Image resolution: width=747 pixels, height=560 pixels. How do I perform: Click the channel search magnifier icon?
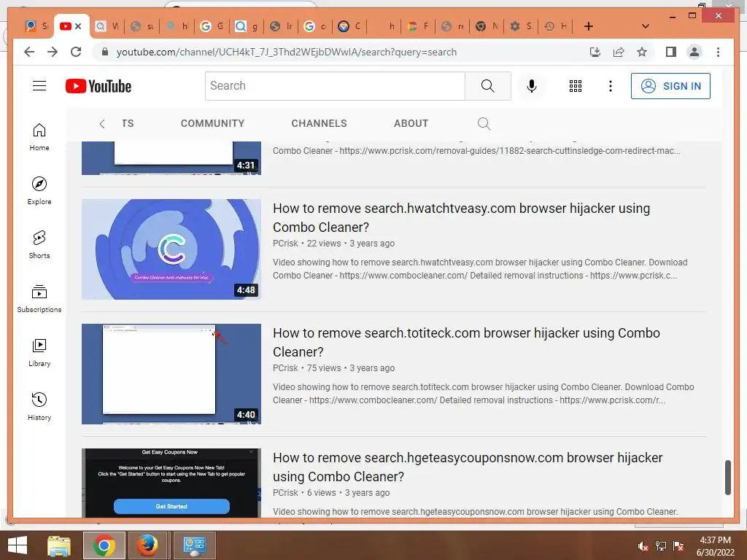point(484,123)
